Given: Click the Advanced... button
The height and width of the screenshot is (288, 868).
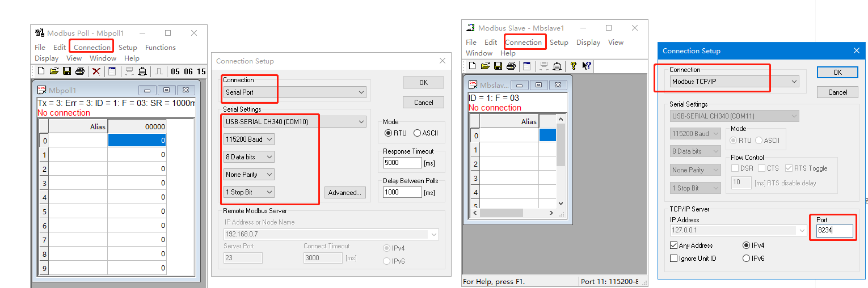Looking at the screenshot, I should point(344,193).
